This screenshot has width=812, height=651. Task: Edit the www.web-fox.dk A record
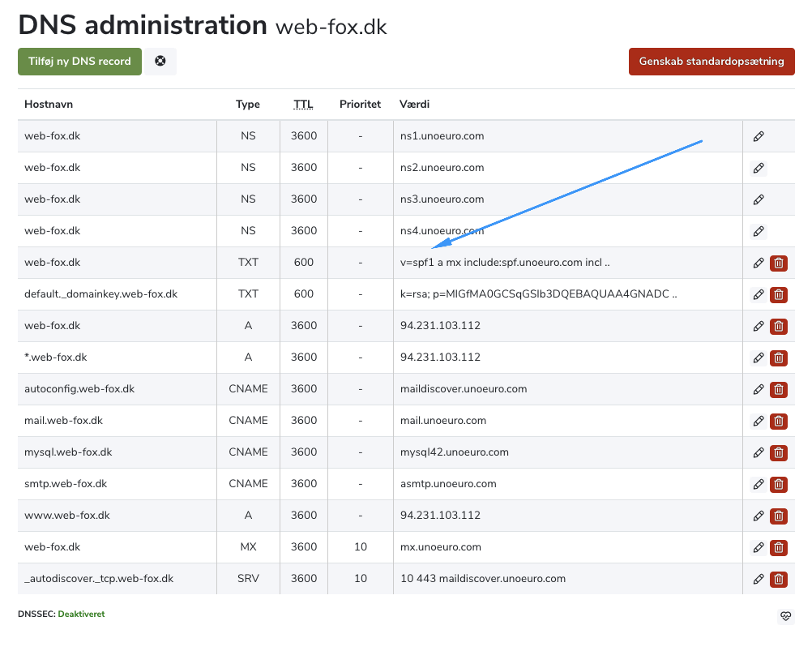coord(759,516)
